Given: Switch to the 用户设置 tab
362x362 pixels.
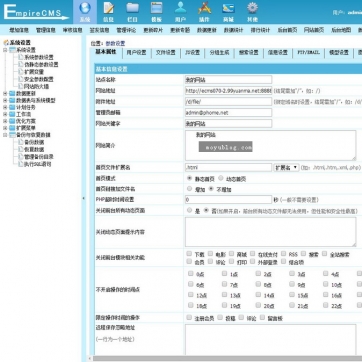Looking at the screenshot, I should click(x=136, y=53).
